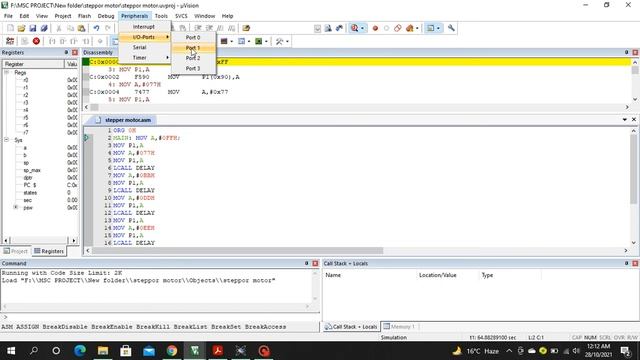Open the Serial peripheral entry

tap(140, 47)
